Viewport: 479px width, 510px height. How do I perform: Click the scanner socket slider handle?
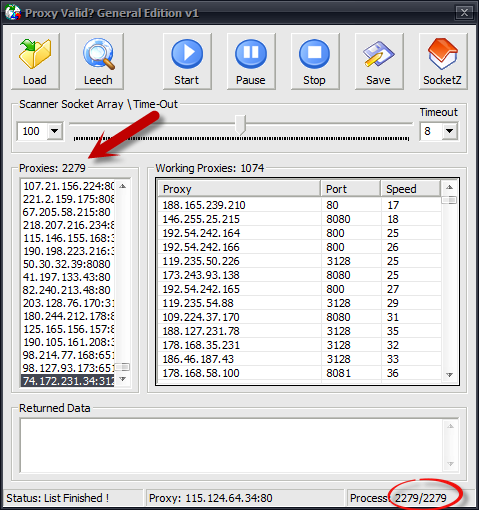tap(240, 125)
